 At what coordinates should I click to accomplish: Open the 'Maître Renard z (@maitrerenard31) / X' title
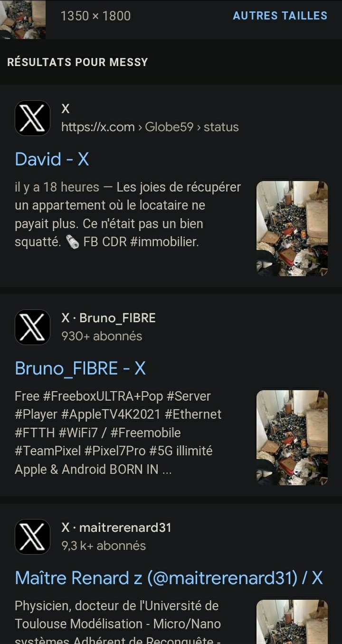[x=169, y=577]
